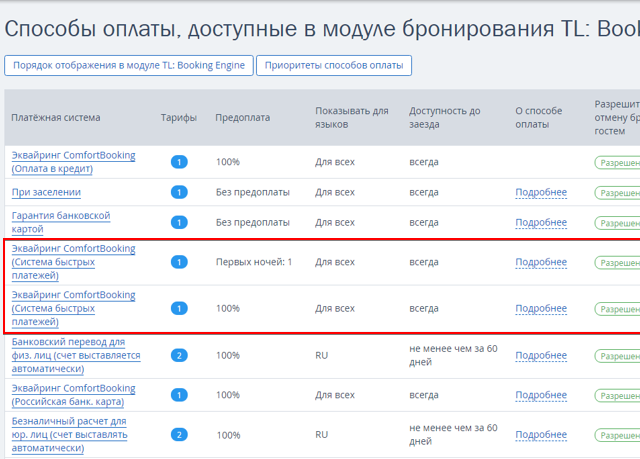The height and width of the screenshot is (459, 640).
Task: Select 'не менее чем за 60 дней' in 'Банковский перевод' row
Action: click(x=453, y=355)
